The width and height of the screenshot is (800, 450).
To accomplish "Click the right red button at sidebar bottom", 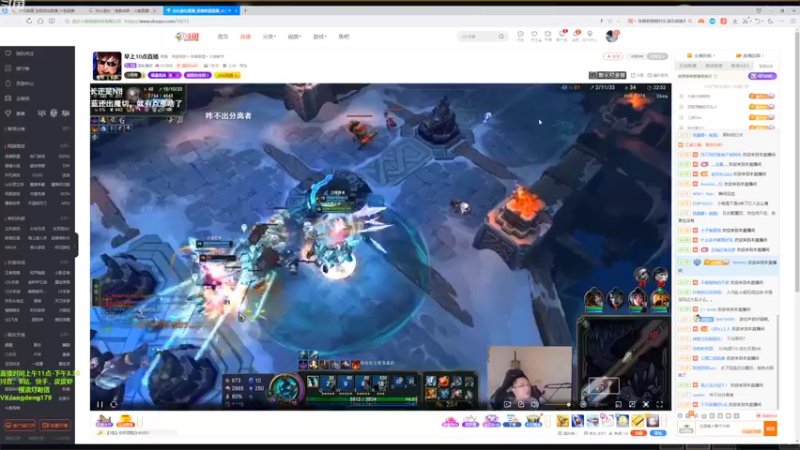I will click(x=55, y=425).
